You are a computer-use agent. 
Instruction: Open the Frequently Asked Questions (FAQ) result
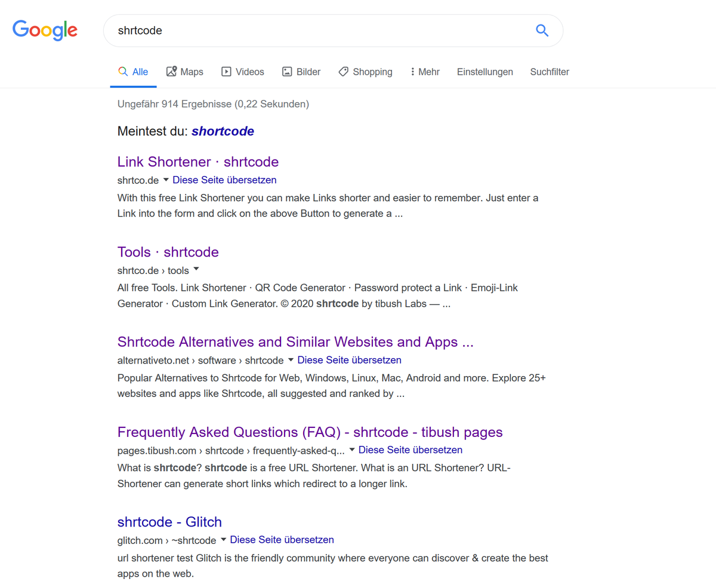tap(310, 432)
